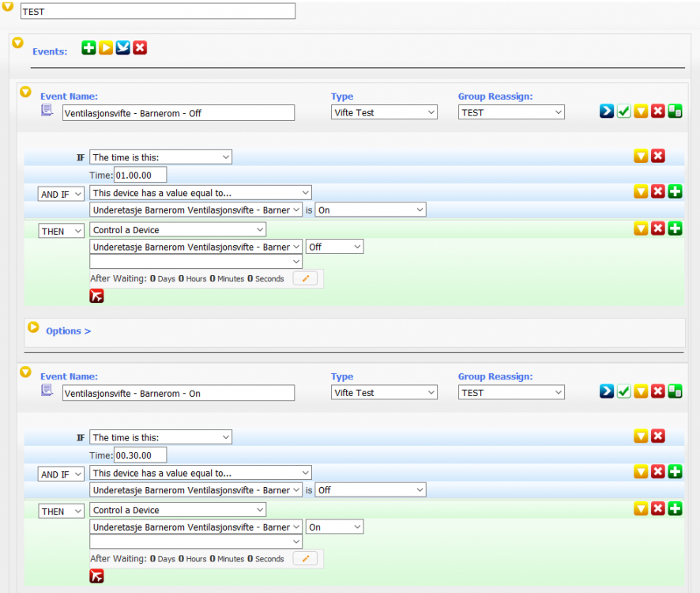Remove the 01.00.00 time trigger with the red X
The width and height of the screenshot is (700, 593).
(x=657, y=156)
